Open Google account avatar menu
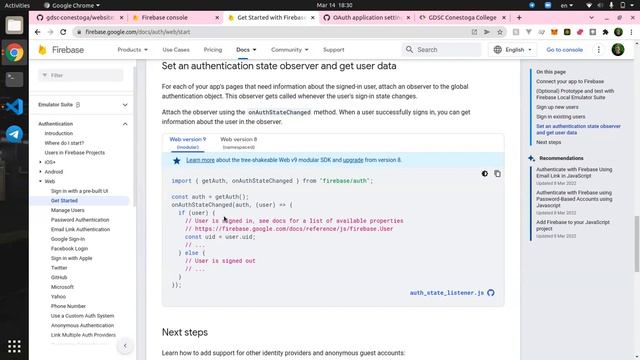The height and width of the screenshot is (360, 640). (618, 50)
